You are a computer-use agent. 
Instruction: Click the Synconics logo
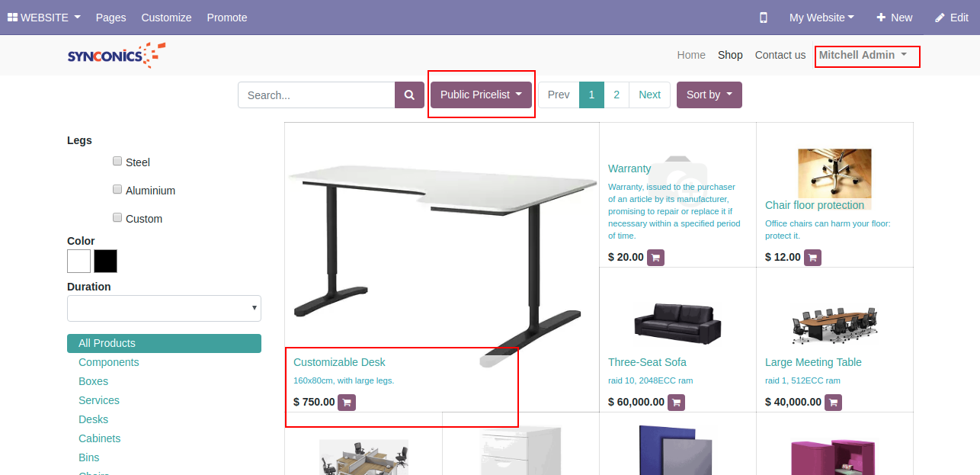(x=117, y=55)
